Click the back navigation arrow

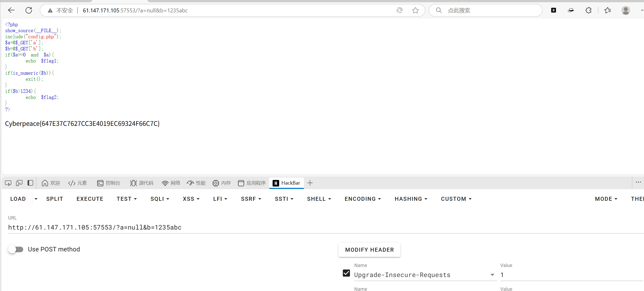[x=11, y=10]
